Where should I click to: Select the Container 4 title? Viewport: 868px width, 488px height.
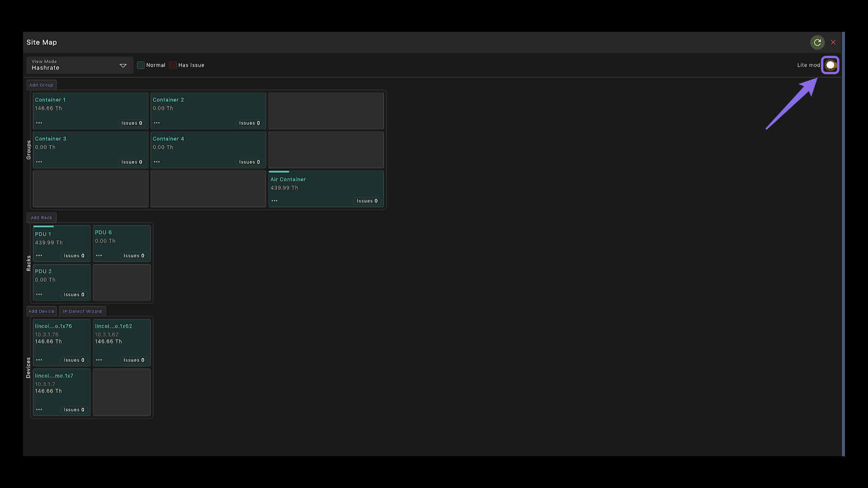coord(168,139)
